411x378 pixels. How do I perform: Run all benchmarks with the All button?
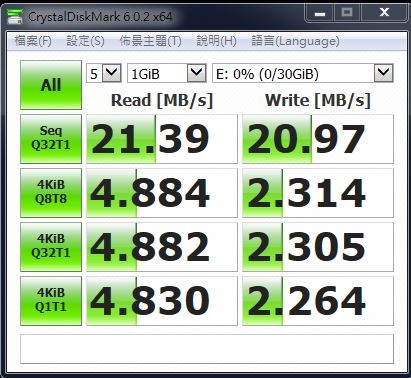click(51, 85)
